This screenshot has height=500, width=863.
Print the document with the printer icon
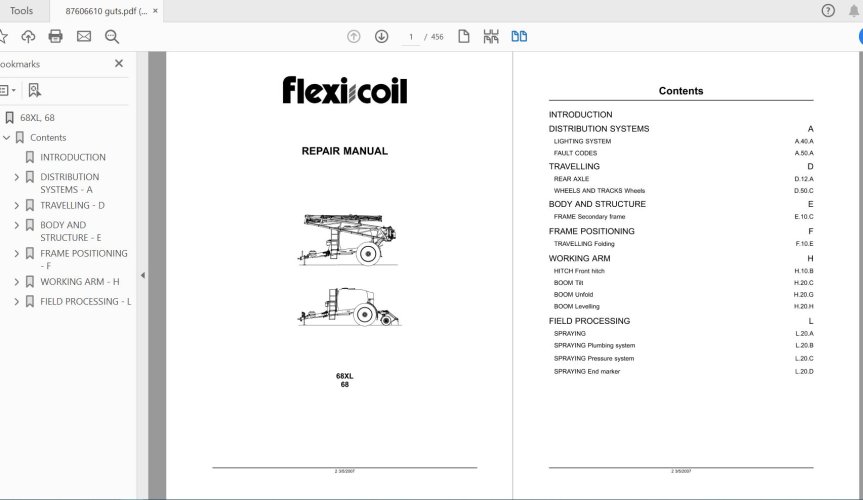(56, 36)
